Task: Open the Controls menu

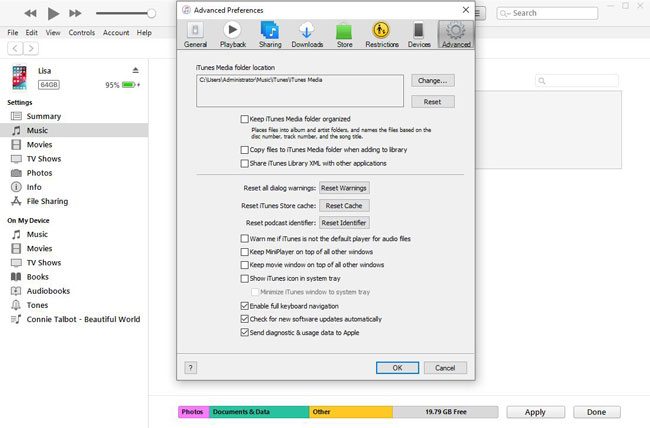Action: tap(82, 32)
